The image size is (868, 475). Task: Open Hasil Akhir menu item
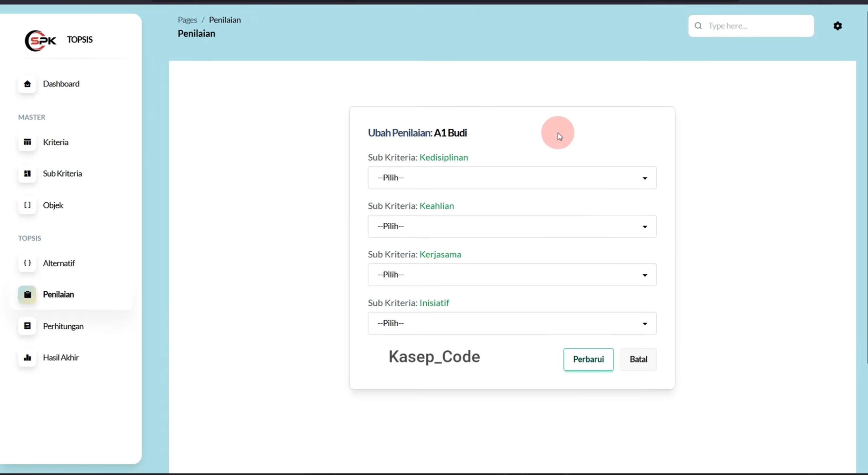(61, 358)
